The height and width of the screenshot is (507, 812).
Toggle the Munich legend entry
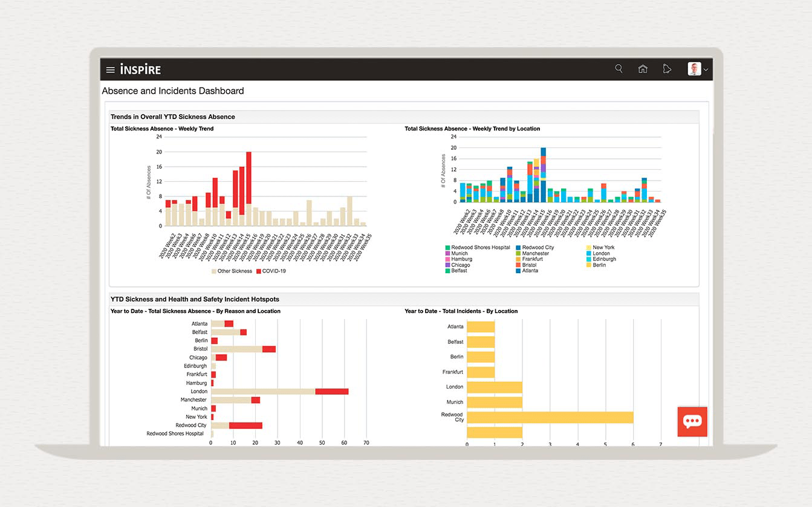coord(459,253)
